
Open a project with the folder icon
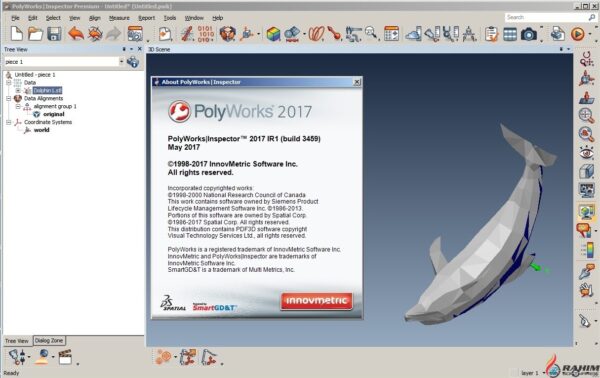pyautogui.click(x=35, y=34)
